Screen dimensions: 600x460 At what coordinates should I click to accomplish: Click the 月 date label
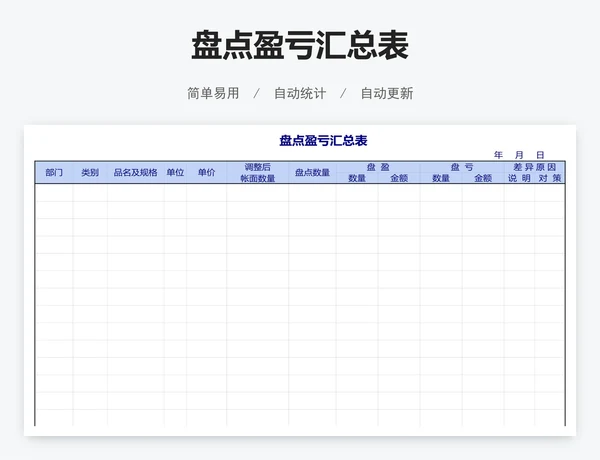click(519, 155)
